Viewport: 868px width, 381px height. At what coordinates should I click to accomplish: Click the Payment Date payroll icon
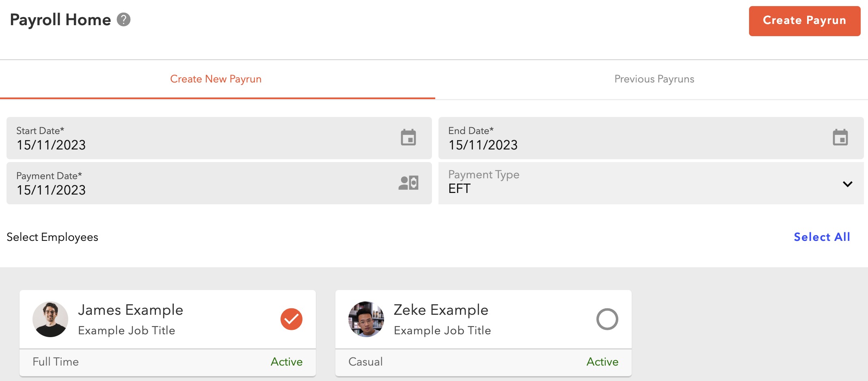click(x=408, y=183)
